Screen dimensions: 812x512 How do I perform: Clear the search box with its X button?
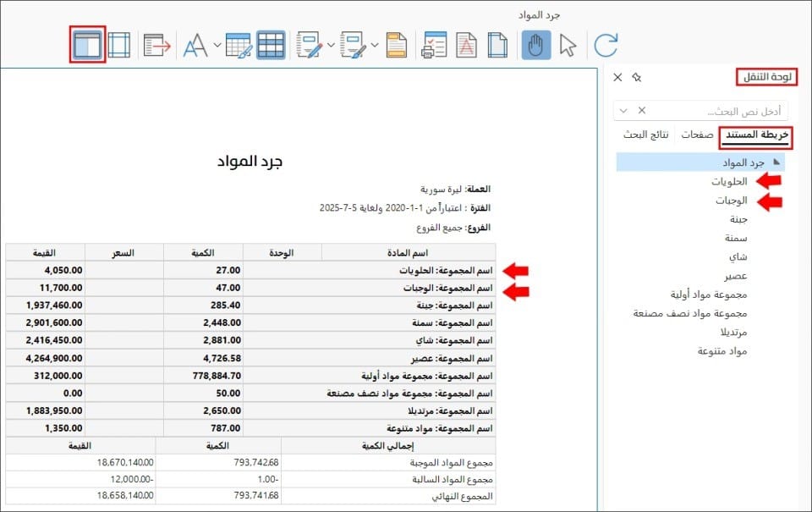click(642, 110)
